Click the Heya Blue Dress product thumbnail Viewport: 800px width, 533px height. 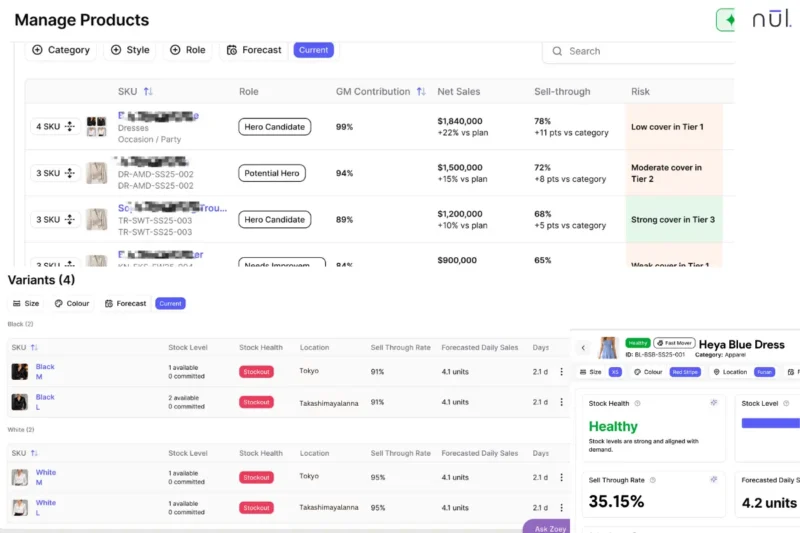coord(607,347)
